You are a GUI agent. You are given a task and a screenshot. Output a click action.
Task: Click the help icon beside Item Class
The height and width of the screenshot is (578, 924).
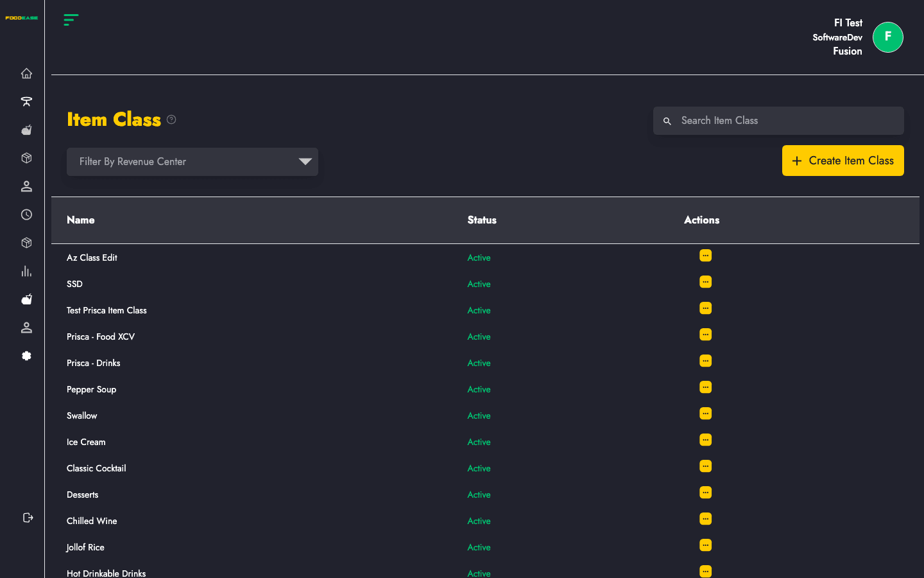coord(171,119)
